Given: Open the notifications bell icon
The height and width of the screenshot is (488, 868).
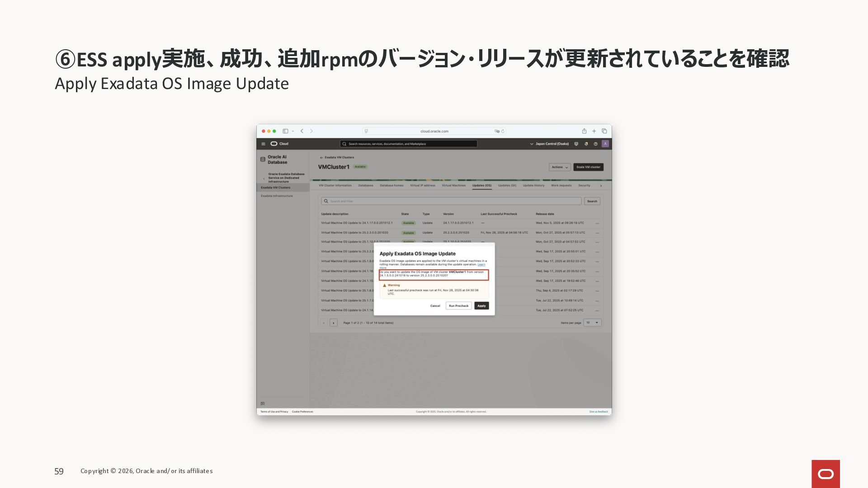Looking at the screenshot, I should (586, 144).
